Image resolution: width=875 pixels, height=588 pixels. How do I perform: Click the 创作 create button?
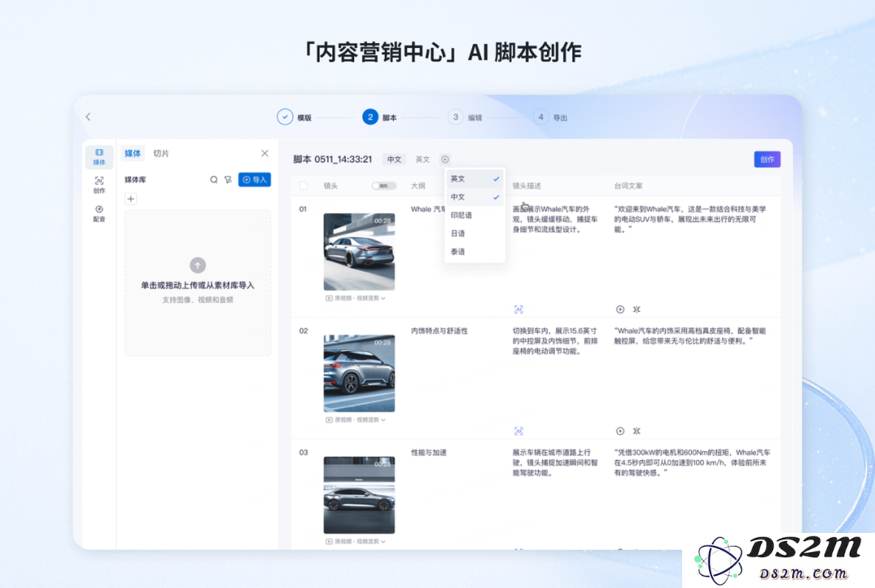[x=767, y=160]
